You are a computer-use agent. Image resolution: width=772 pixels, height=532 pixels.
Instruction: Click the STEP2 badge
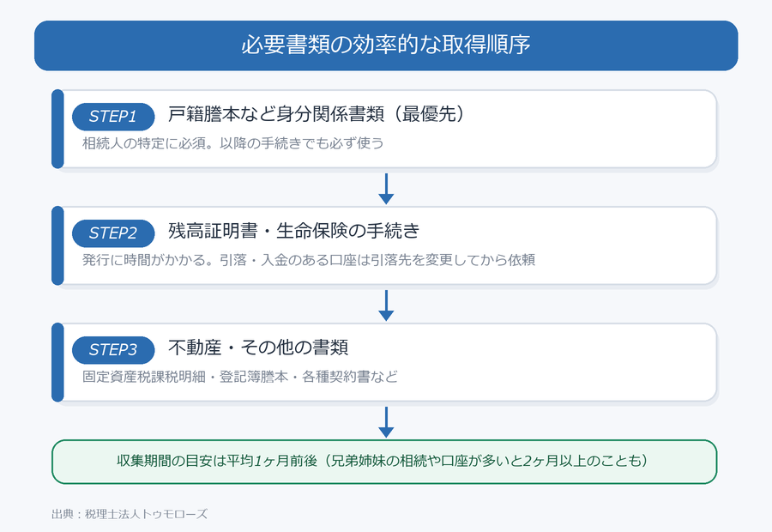[113, 233]
